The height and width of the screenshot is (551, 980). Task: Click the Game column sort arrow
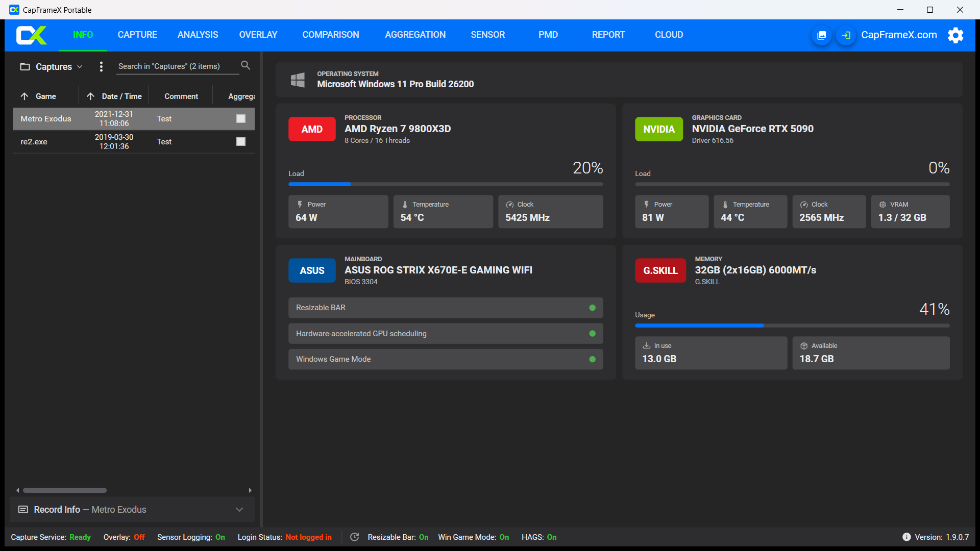pyautogui.click(x=24, y=96)
